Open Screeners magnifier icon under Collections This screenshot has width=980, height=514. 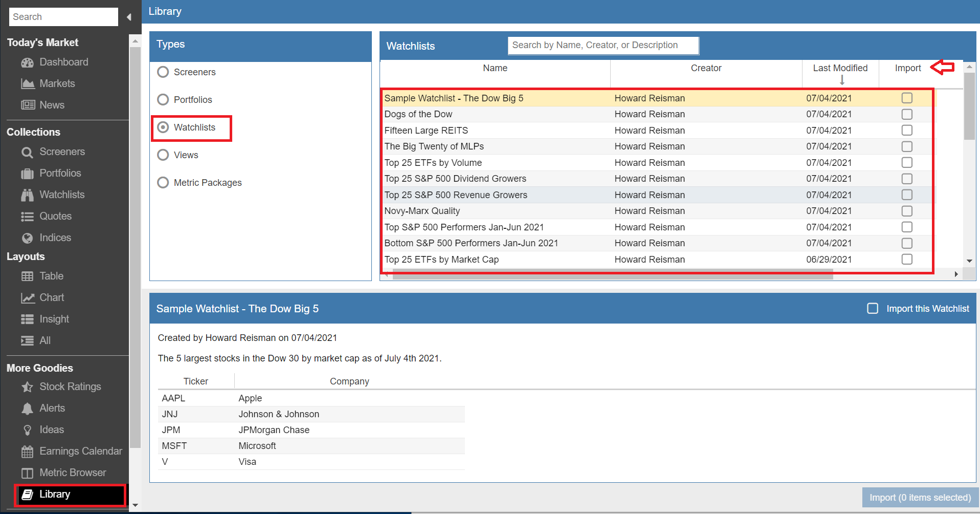(x=27, y=152)
